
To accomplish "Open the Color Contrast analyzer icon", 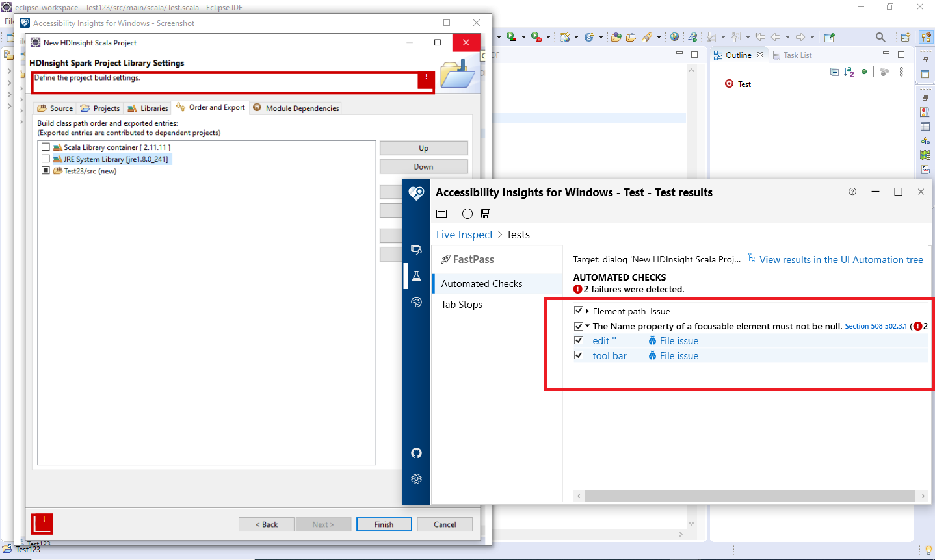I will 416,301.
